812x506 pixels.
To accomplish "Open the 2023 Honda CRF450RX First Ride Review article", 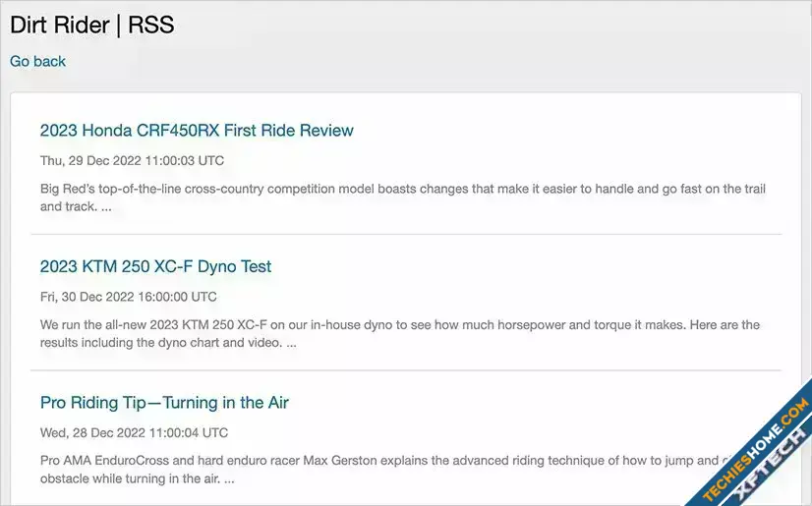I will 197,131.
